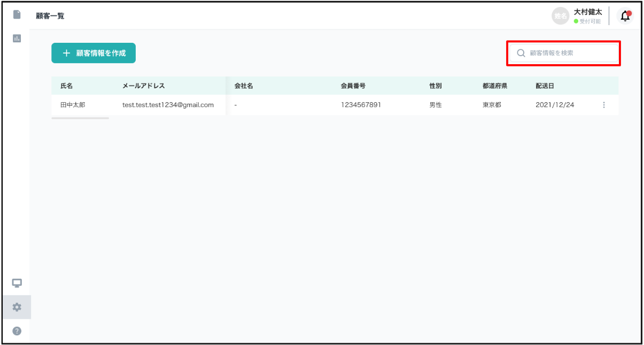
Task: Focus the 顧客情報を検索 search field
Action: coord(564,53)
